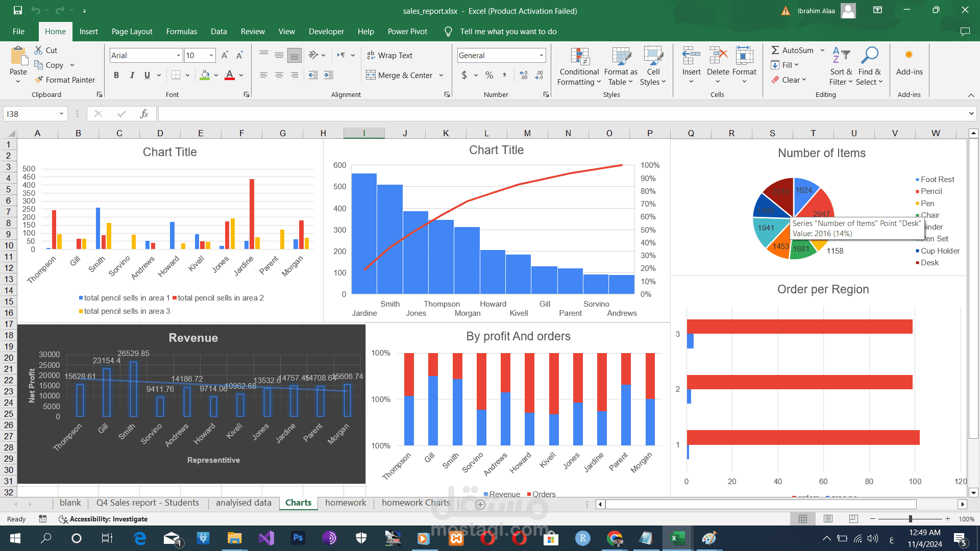Expand the AutoSum dropdown arrow
The width and height of the screenshot is (980, 551).
click(822, 50)
